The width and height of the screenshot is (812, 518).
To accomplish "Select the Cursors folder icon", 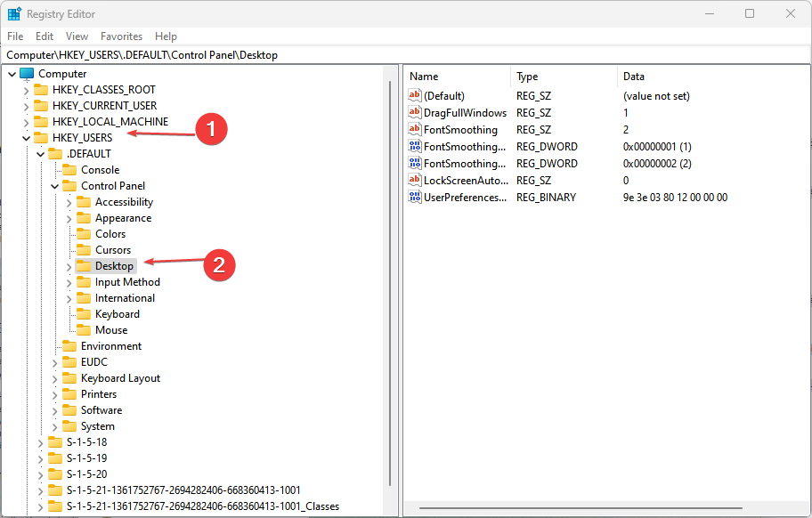I will [84, 250].
